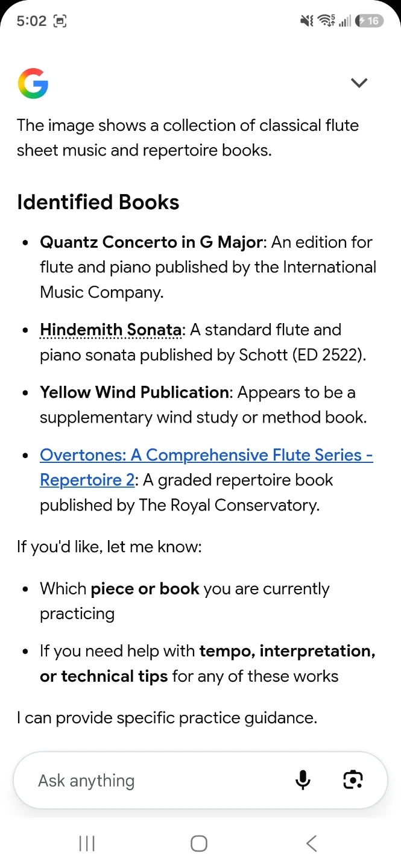Open the Overtones Comprehensive Flute Series link

tap(206, 467)
